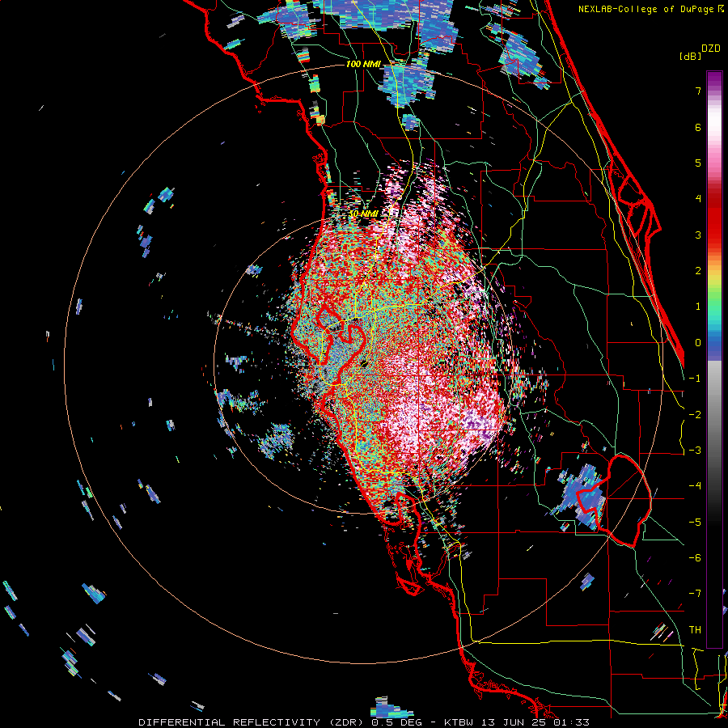Screen dimensions: 728x728
Task: Click the -1 value on the color scale
Action: 695,379
